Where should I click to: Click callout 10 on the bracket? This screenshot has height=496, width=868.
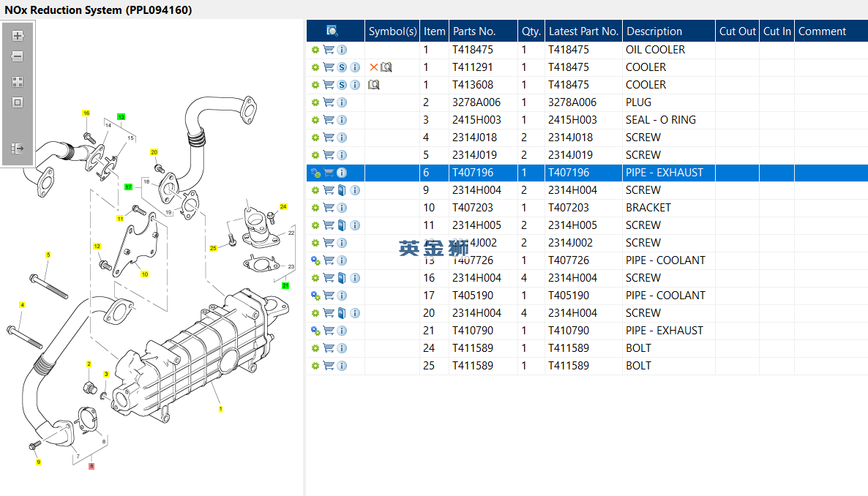(x=144, y=274)
